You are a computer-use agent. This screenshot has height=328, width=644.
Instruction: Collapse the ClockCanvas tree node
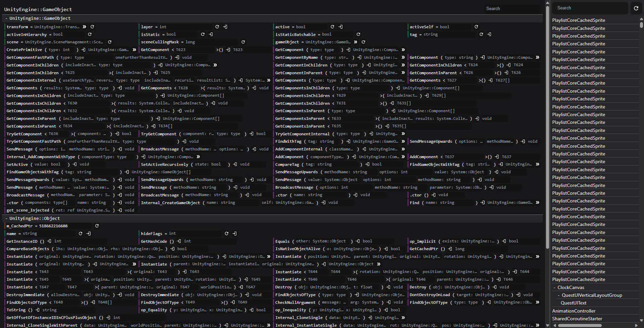pos(554,287)
